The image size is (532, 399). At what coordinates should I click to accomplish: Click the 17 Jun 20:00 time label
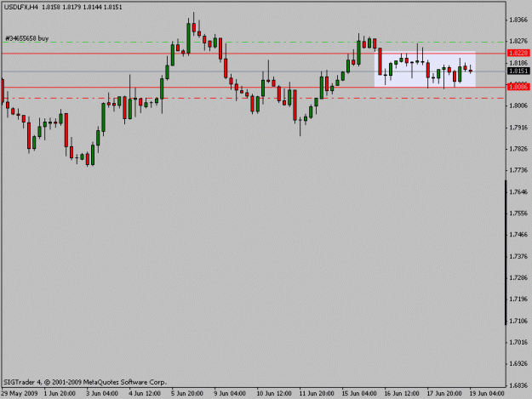coord(444,394)
